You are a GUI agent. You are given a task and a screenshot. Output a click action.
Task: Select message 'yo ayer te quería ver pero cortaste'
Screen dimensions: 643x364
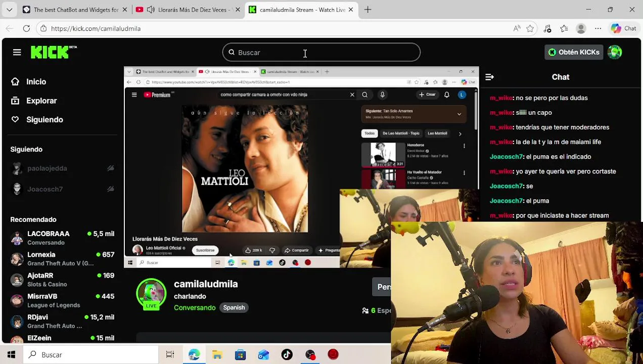[x=566, y=171]
